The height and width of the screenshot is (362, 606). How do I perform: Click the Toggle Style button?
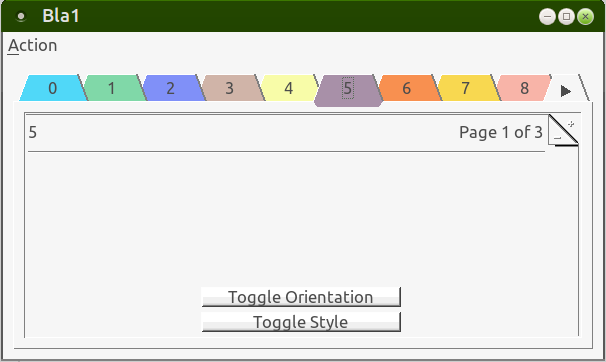point(301,322)
